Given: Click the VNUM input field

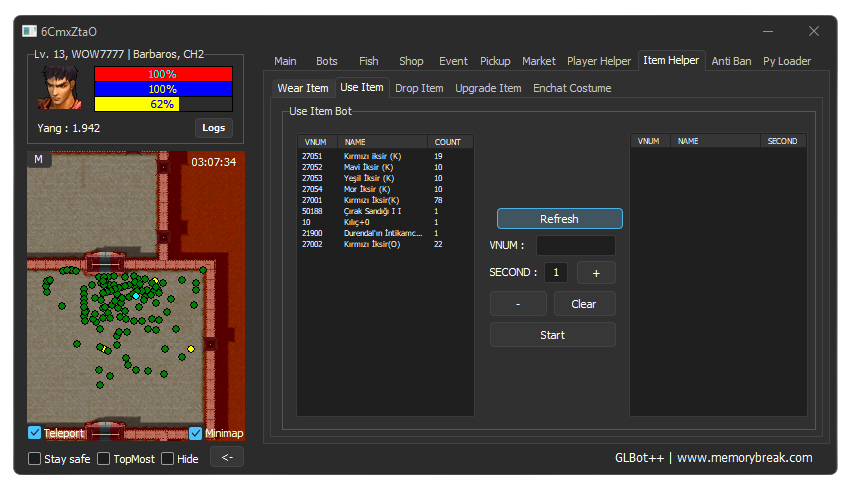Looking at the screenshot, I should [576, 245].
